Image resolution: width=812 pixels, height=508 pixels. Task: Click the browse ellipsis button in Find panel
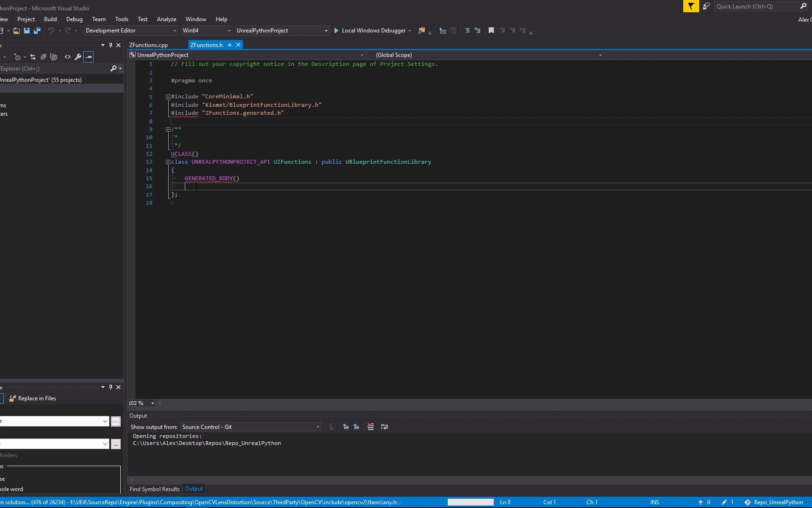point(116,444)
